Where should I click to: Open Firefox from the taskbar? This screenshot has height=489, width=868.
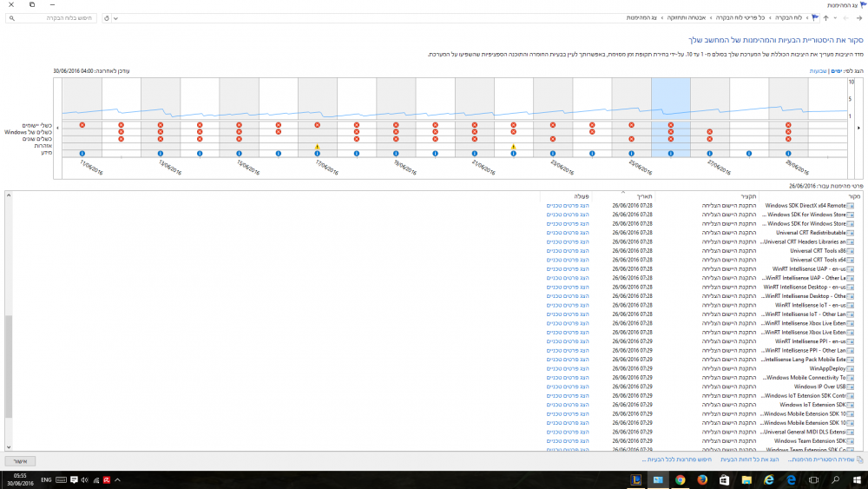702,479
